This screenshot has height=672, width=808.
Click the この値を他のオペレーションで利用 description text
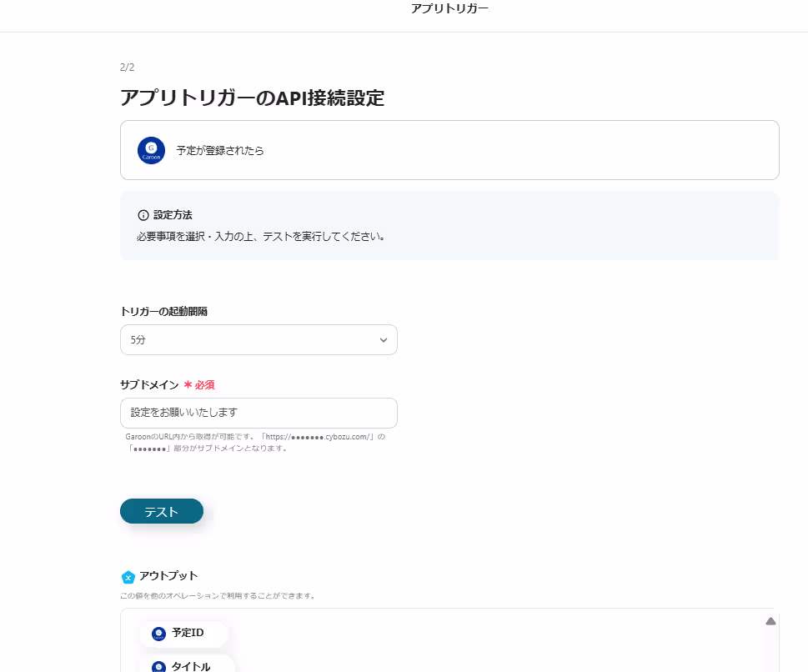click(218, 596)
